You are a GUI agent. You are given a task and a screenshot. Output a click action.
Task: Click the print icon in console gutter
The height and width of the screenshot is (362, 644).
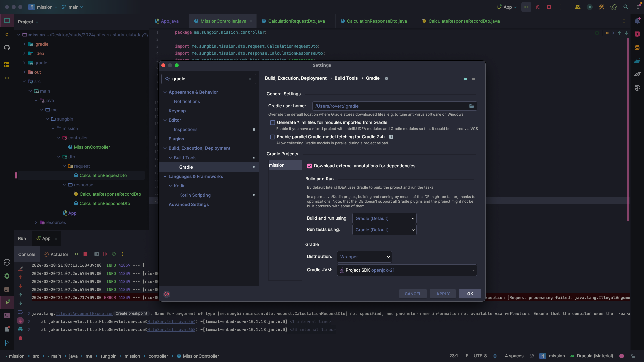(x=20, y=329)
